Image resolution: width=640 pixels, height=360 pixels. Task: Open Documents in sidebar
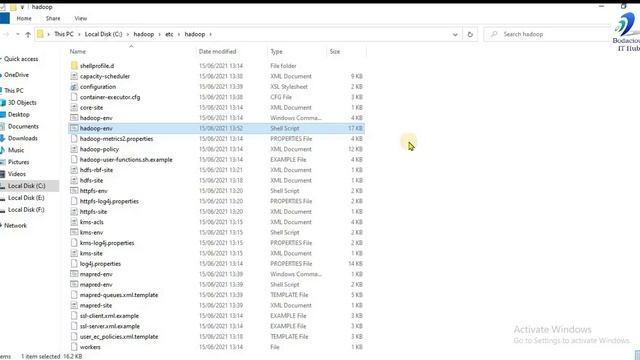coord(23,126)
